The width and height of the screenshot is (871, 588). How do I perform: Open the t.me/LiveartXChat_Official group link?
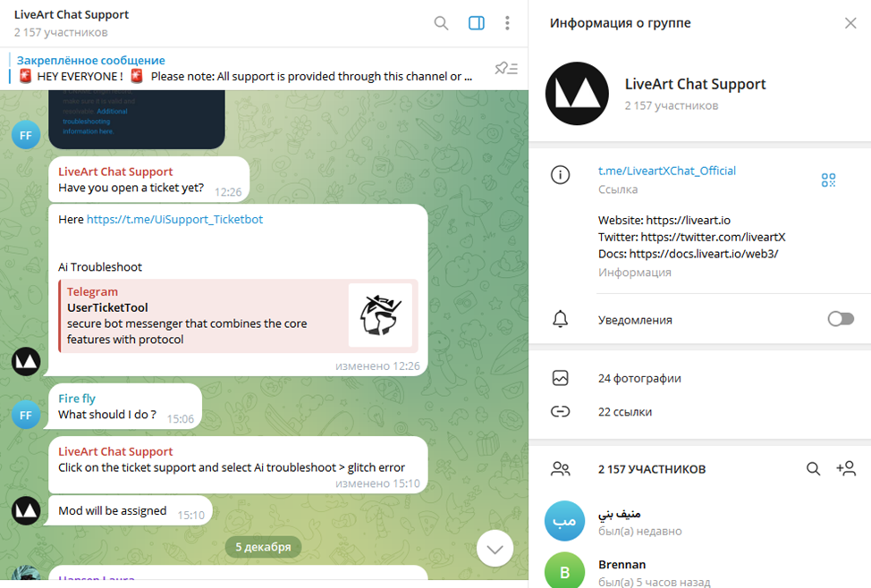pyautogui.click(x=666, y=171)
